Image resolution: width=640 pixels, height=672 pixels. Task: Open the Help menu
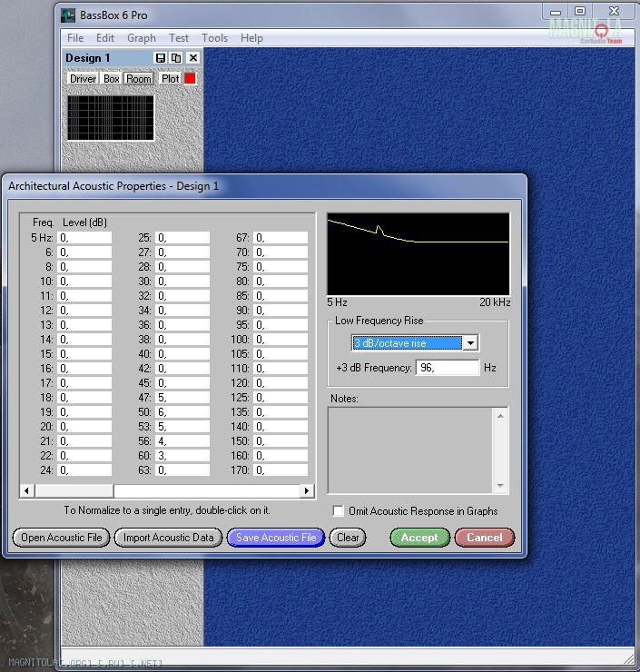click(251, 38)
